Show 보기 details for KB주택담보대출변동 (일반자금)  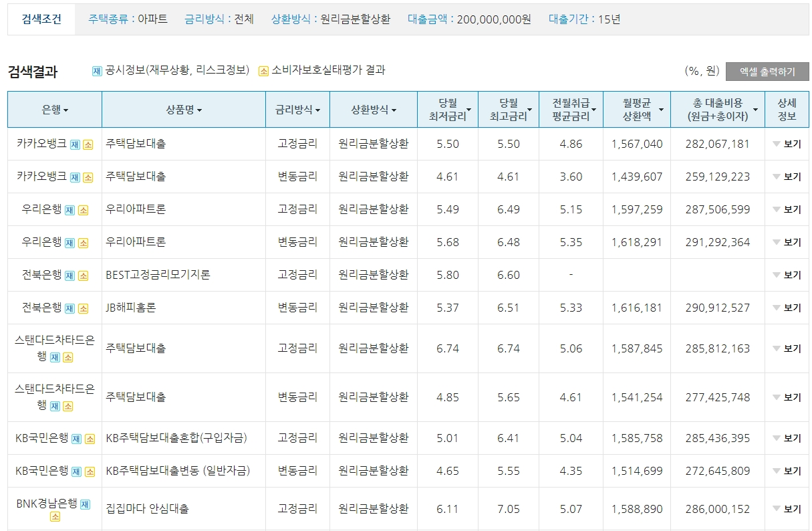(x=787, y=471)
